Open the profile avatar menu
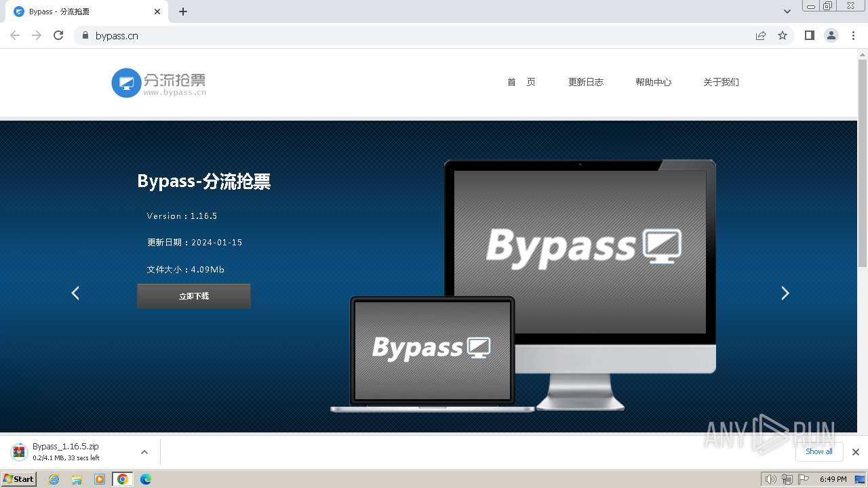The height and width of the screenshot is (488, 868). click(x=831, y=35)
